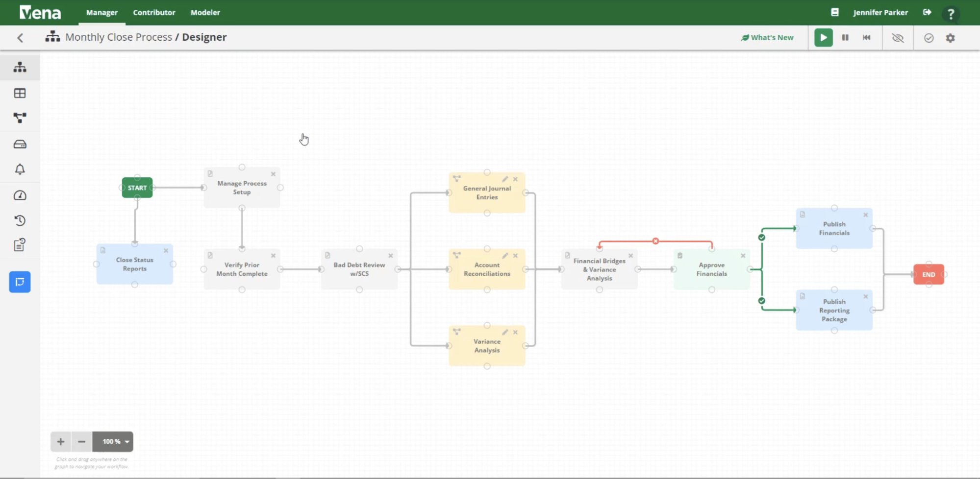Click the zoom out minus control
This screenshot has height=479, width=980.
coord(81,441)
